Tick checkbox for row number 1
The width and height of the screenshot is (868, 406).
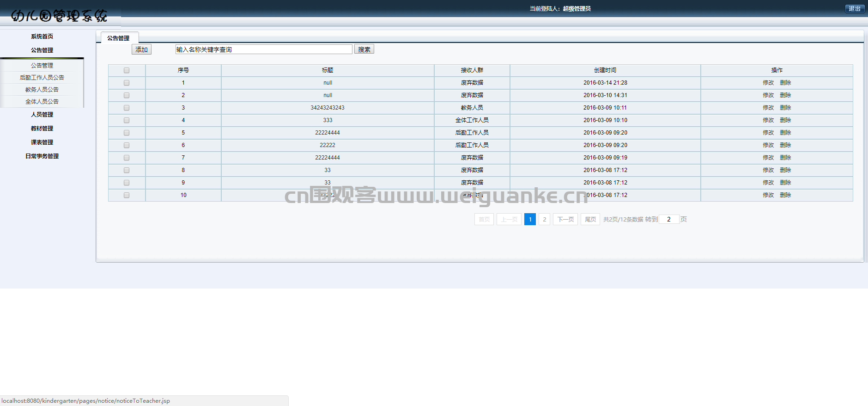coord(127,83)
